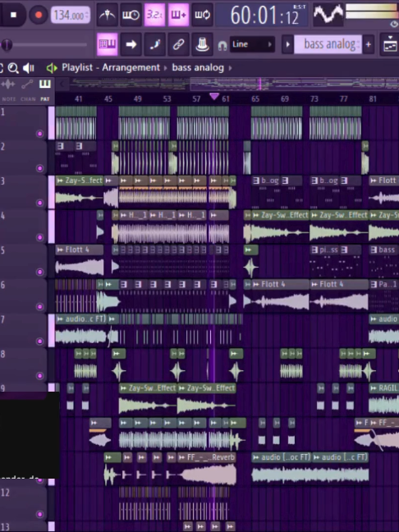The height and width of the screenshot is (532, 399).
Task: Click the green play arrow playlist icon
Action: [52, 68]
